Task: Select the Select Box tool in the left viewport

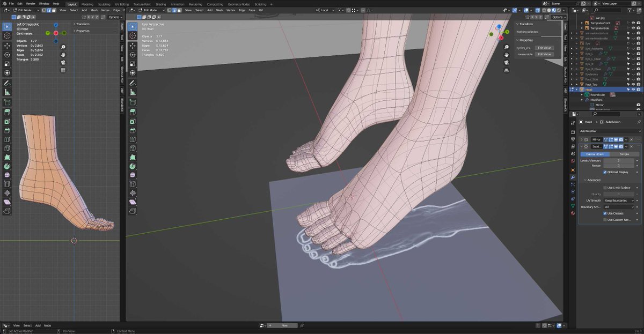Action: coord(7,26)
